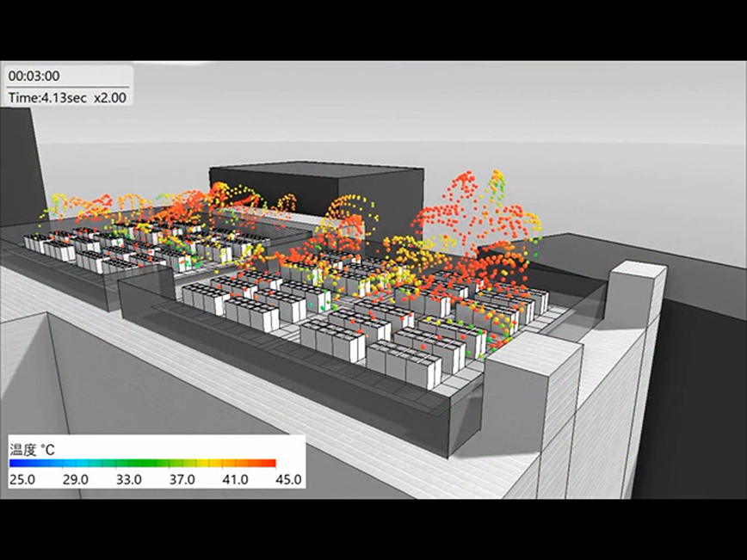Click the x2.00 playback speed value
Screen dimensions: 747x560
110,97
